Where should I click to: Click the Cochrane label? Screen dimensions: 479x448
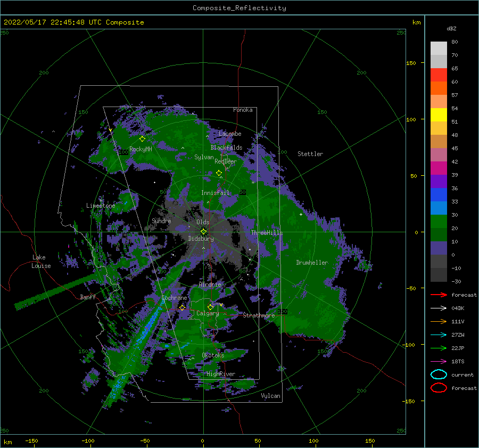click(174, 298)
